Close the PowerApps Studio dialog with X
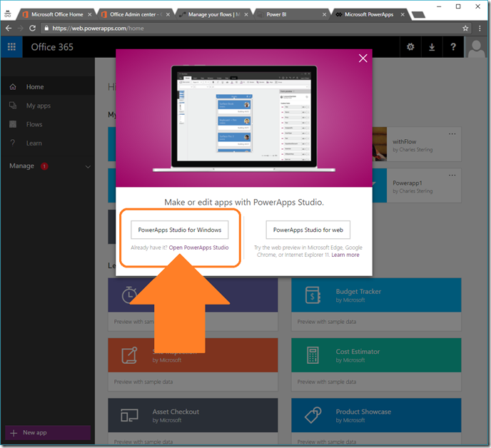This screenshot has width=491, height=448. (363, 58)
